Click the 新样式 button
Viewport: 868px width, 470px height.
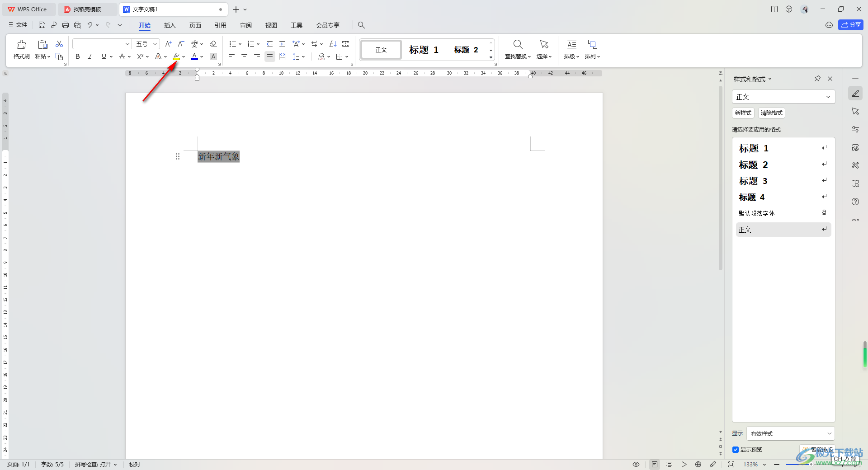(743, 113)
